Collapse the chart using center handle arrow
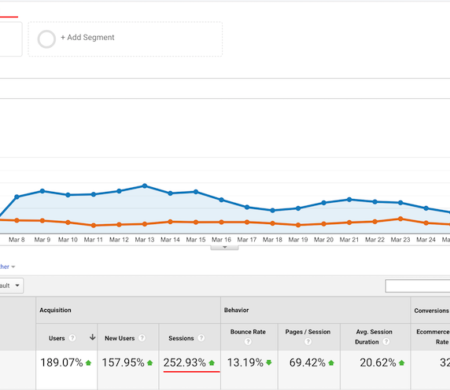 tap(224, 247)
